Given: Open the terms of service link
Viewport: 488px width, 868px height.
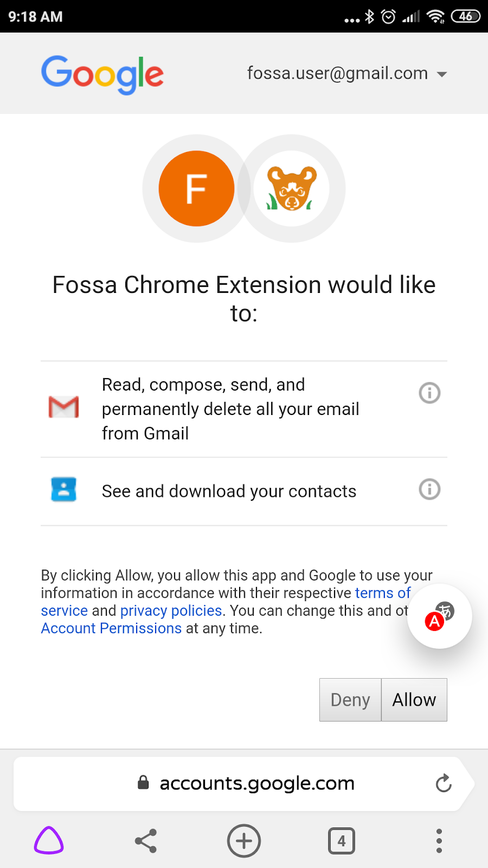Looking at the screenshot, I should click(382, 593).
